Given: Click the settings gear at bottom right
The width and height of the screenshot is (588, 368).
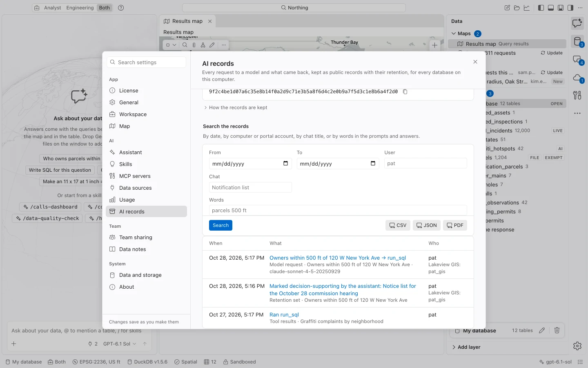Looking at the screenshot, I should tap(577, 346).
